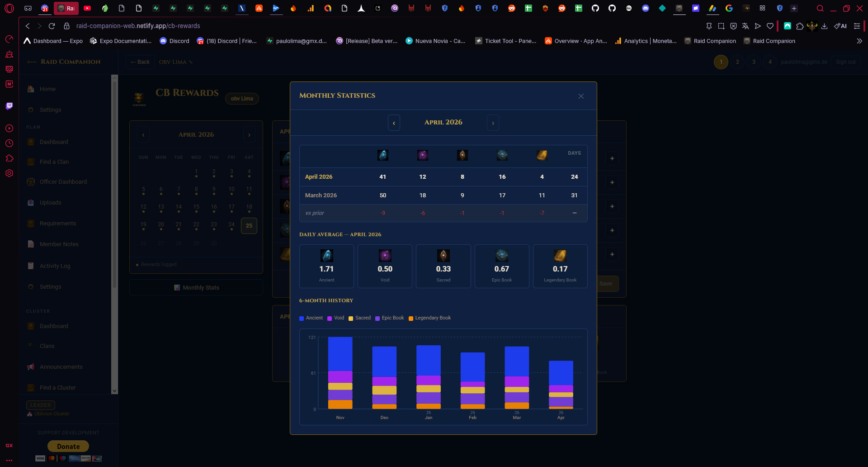868x467 pixels.
Task: Switch to account slot 2
Action: (737, 62)
